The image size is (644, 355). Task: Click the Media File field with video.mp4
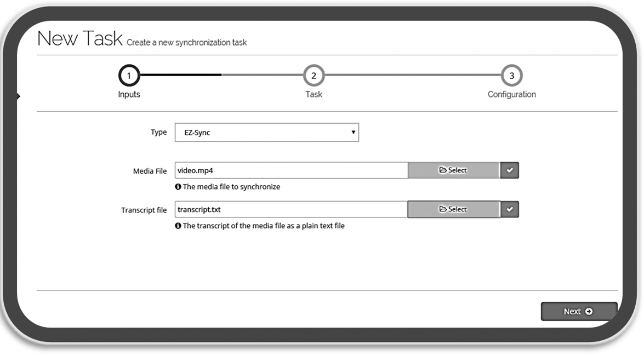[291, 170]
